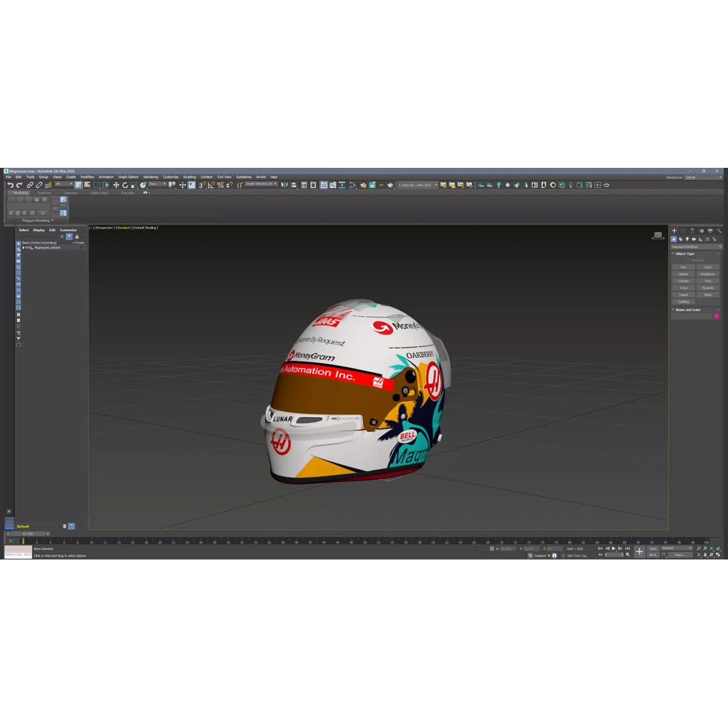This screenshot has height=728, width=728.
Task: Open the Rendering menu
Action: pyautogui.click(x=150, y=177)
